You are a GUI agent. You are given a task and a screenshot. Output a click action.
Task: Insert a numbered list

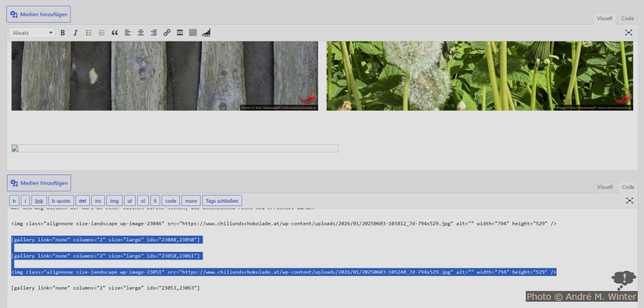click(x=101, y=33)
